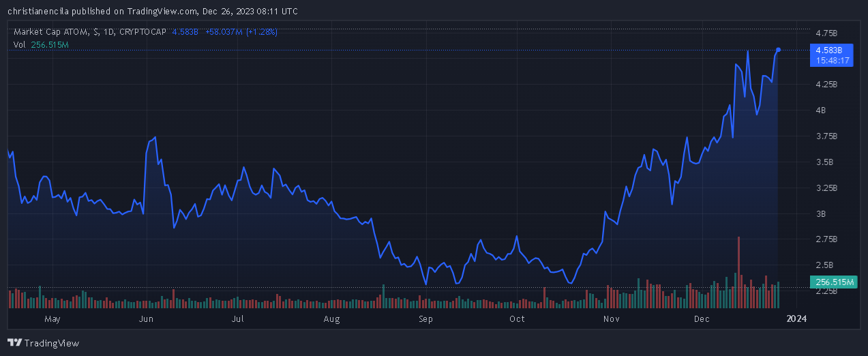
Task: Click the 2024 label on time axis
Action: pyautogui.click(x=796, y=318)
